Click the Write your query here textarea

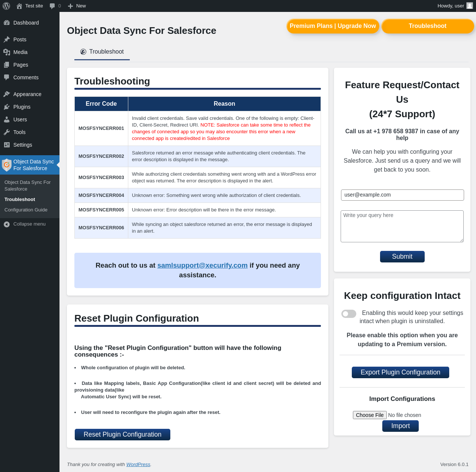(x=402, y=226)
